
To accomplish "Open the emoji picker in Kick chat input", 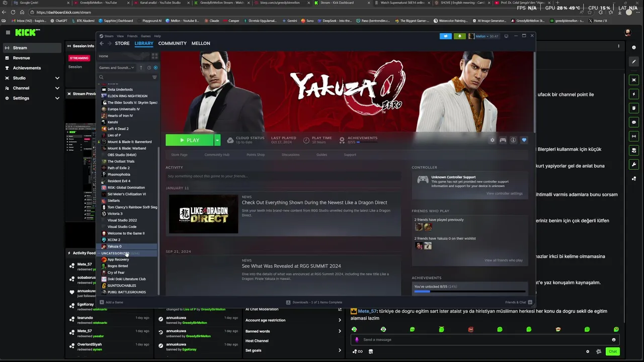I will pos(613,339).
